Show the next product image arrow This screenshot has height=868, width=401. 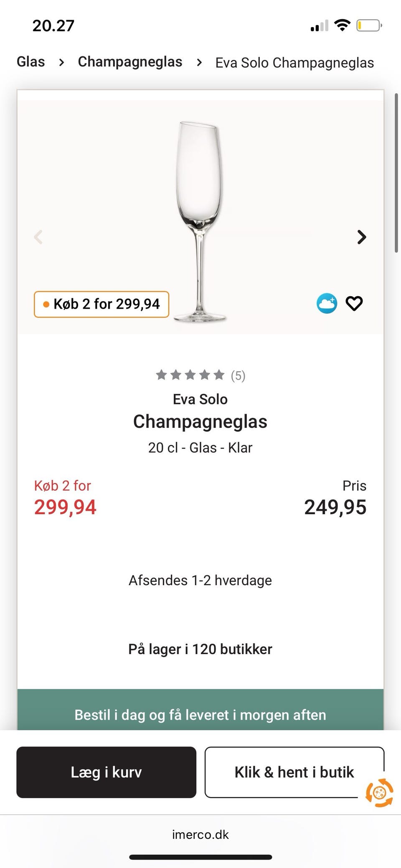pos(362,237)
